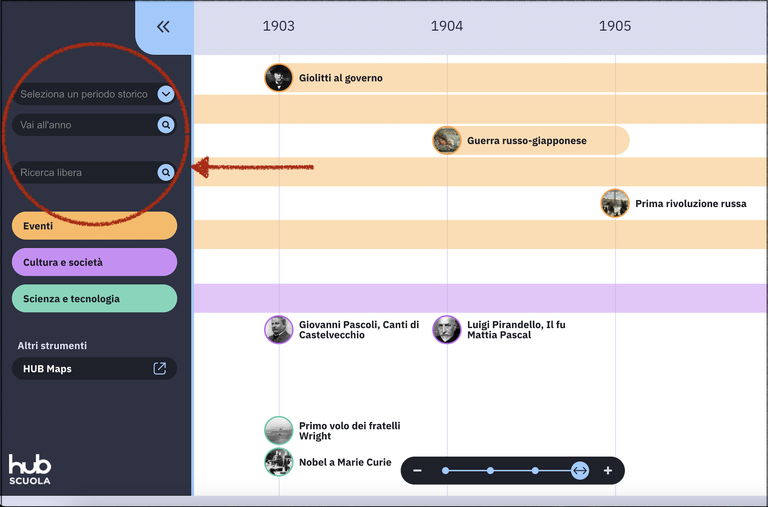Click the zoom in plus button

[x=607, y=470]
